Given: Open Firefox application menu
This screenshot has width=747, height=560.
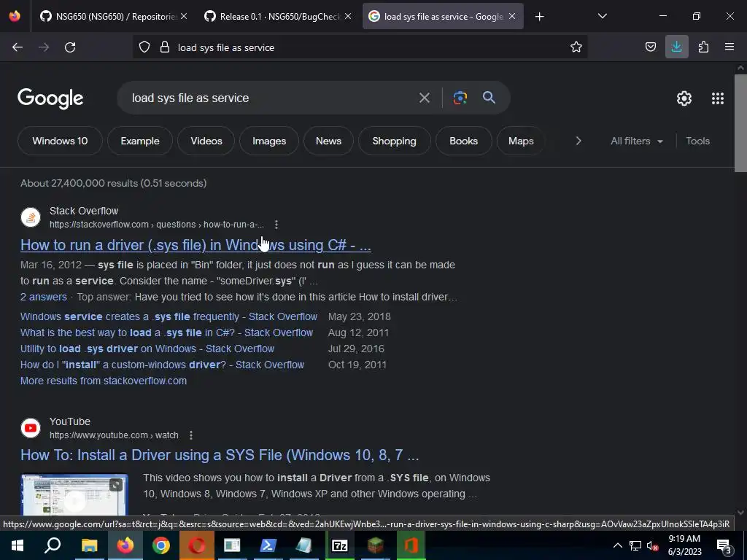Looking at the screenshot, I should (x=729, y=47).
